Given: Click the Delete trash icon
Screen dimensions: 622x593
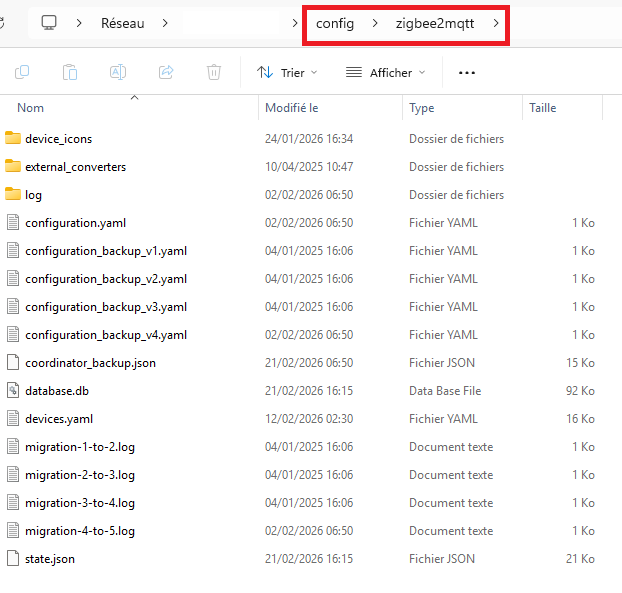Looking at the screenshot, I should [x=213, y=72].
